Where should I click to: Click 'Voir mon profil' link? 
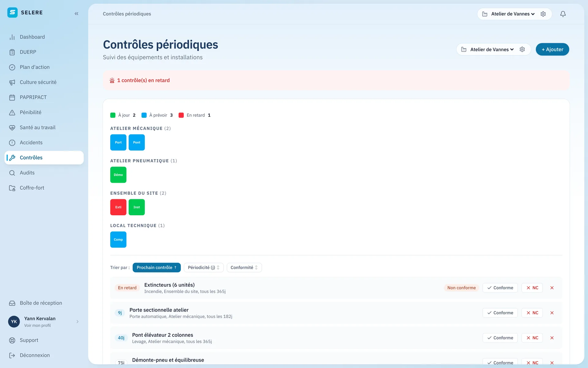pos(37,325)
